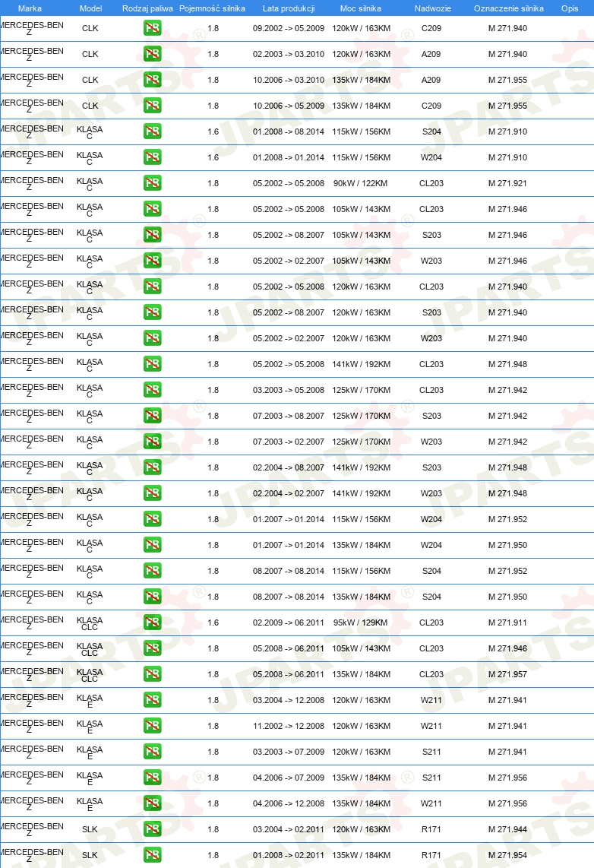Click fuel icon in S203 125kW M 271.942 row
The width and height of the screenshot is (594, 868).
coord(152,415)
